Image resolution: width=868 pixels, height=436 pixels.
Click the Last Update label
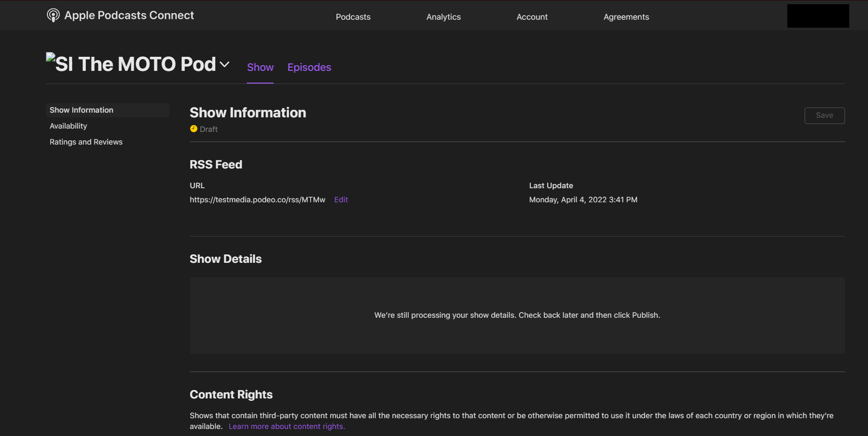(551, 185)
